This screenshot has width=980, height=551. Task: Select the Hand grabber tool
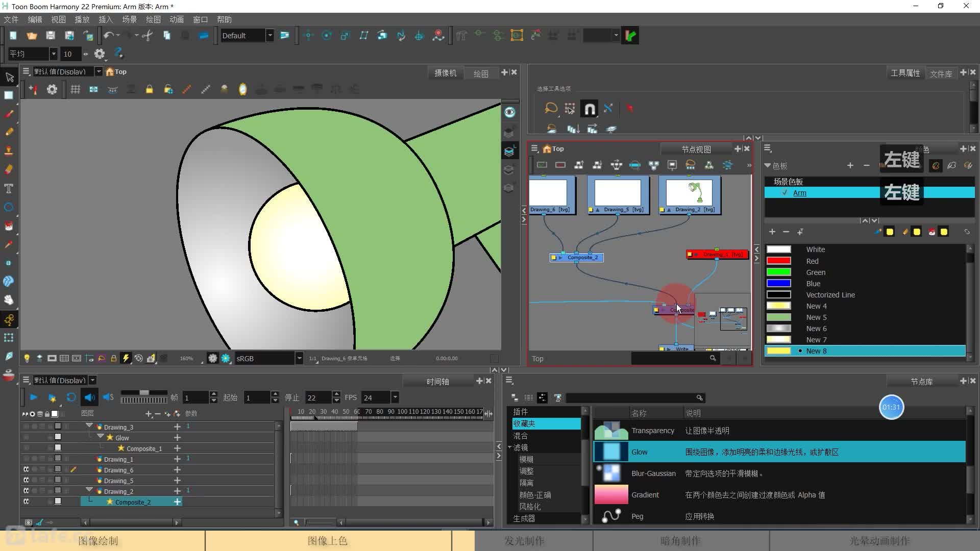[9, 300]
